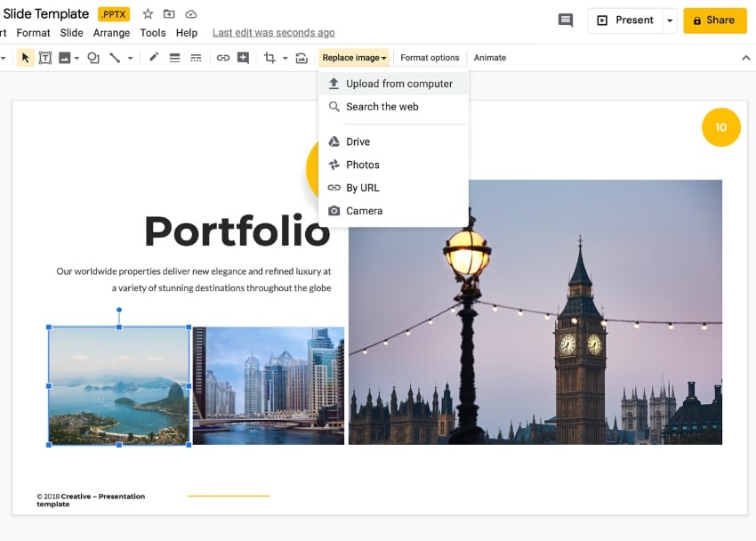Choose Upload from computer
The width and height of the screenshot is (756, 541).
[x=398, y=84]
